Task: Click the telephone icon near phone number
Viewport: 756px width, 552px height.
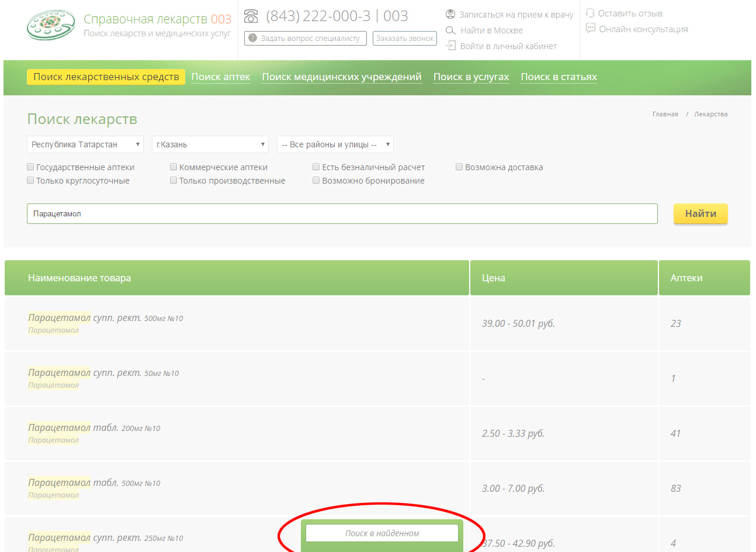Action: [x=251, y=16]
